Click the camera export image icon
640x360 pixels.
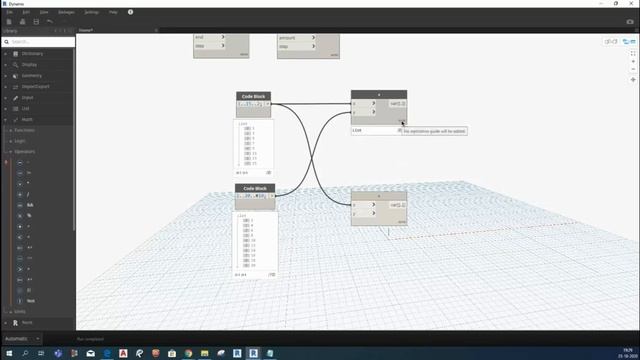630,22
